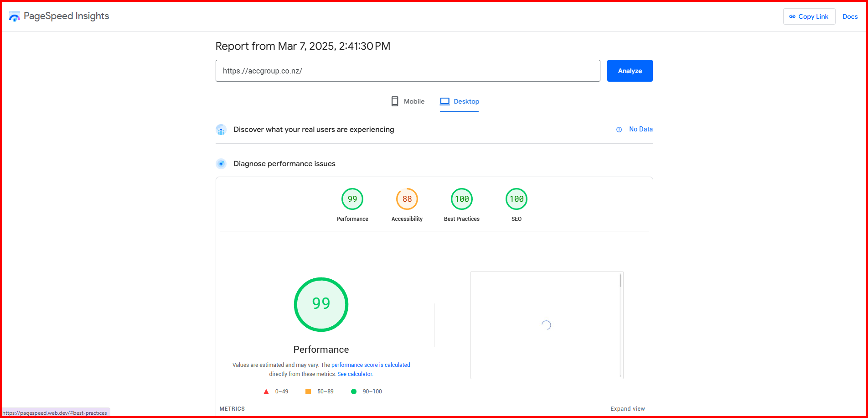Click the loading screenshot thumbnail
This screenshot has width=868, height=418.
coord(547,325)
